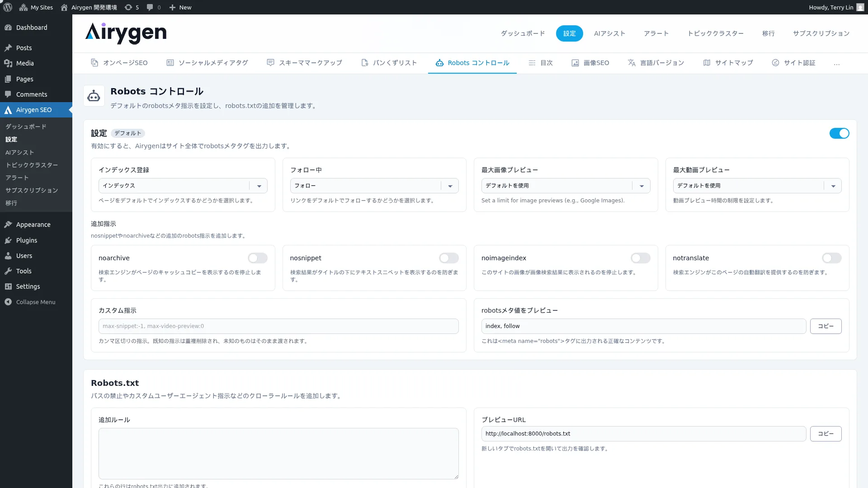Open サブスクリプション in top navigation
This screenshot has height=488, width=868.
pos(821,33)
